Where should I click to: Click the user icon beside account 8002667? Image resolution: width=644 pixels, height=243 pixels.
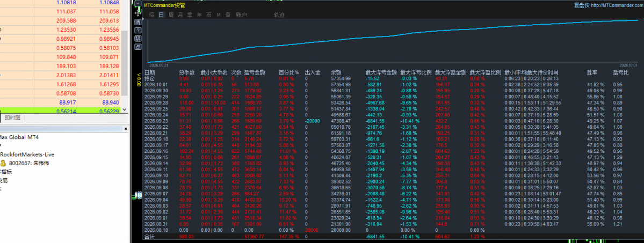(x=3, y=163)
